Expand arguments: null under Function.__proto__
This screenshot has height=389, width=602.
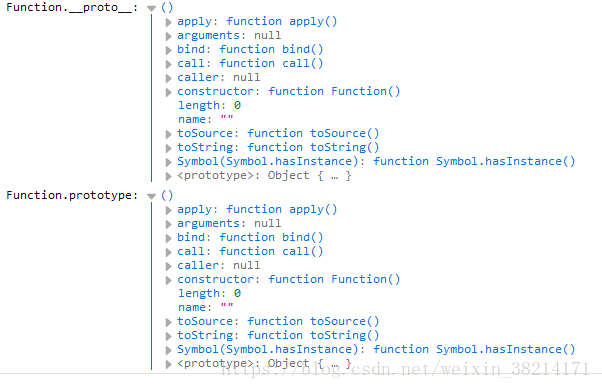(168, 36)
